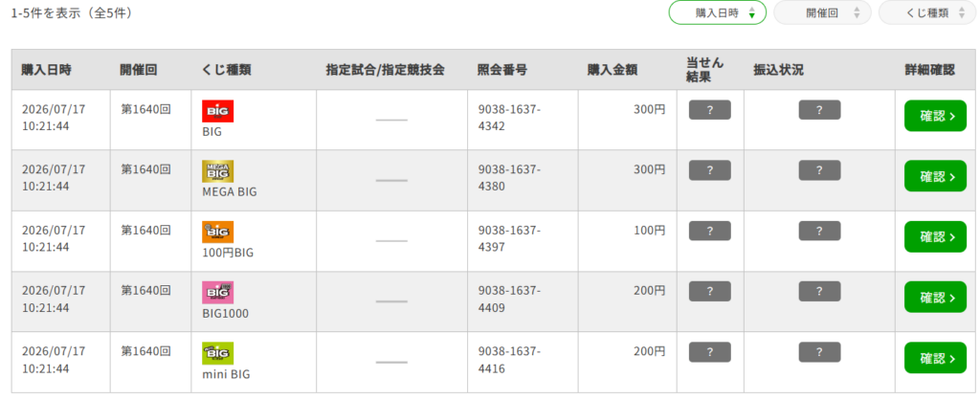Viewport: 980px width, 400px height.
Task: Click the pink BIG1000 logo icon
Action: [x=217, y=293]
